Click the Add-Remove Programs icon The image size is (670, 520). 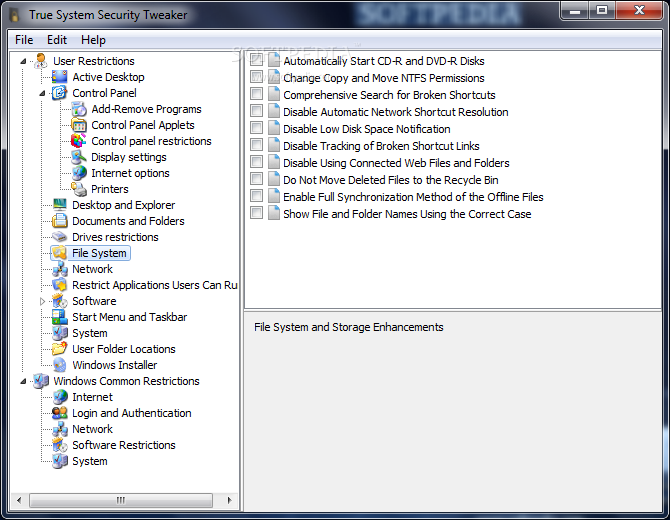(x=79, y=109)
